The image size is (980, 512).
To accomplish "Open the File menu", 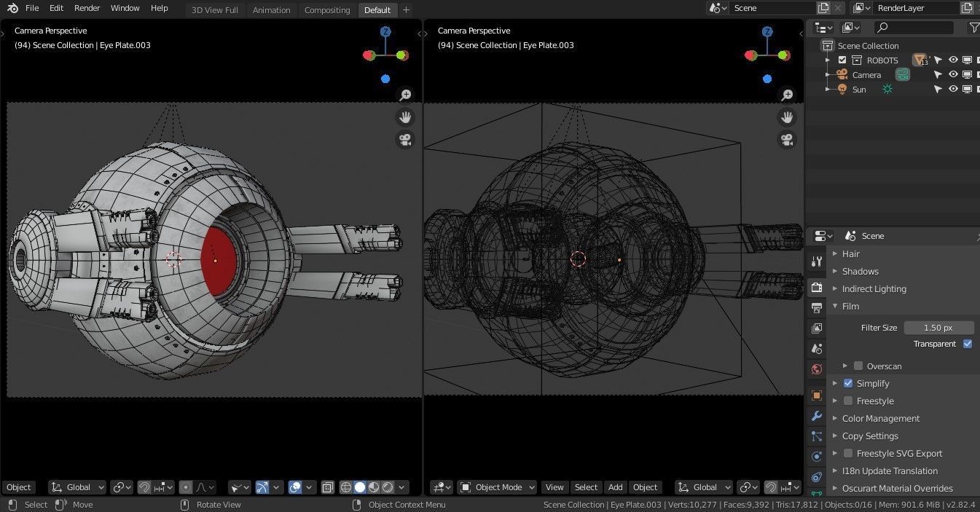I will 32,8.
